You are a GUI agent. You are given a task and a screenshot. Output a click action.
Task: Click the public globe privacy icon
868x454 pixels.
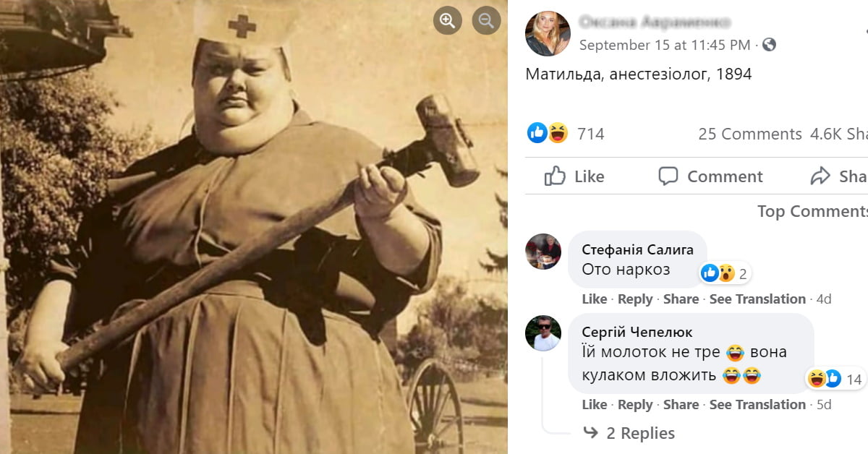tap(769, 45)
